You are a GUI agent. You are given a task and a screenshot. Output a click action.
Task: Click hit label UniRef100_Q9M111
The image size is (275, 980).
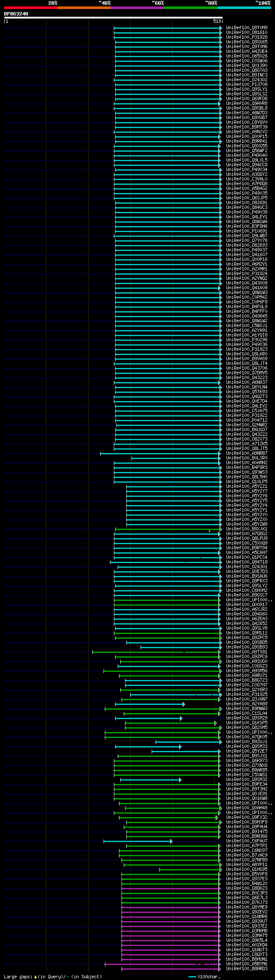(x=247, y=633)
